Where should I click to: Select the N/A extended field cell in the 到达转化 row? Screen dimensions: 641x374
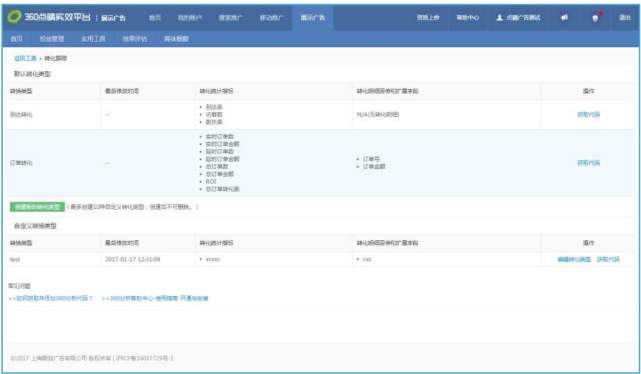[378, 114]
